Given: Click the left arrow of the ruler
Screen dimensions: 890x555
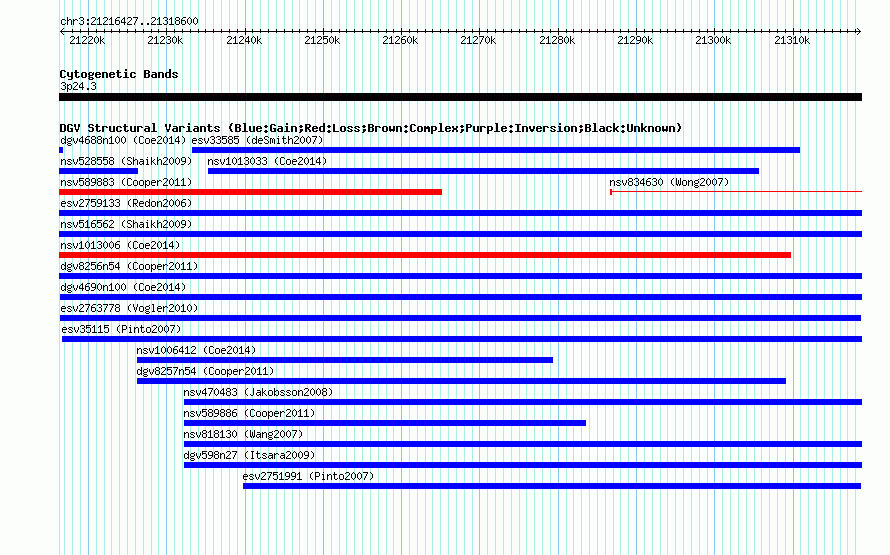Looking at the screenshot, I should [62, 31].
